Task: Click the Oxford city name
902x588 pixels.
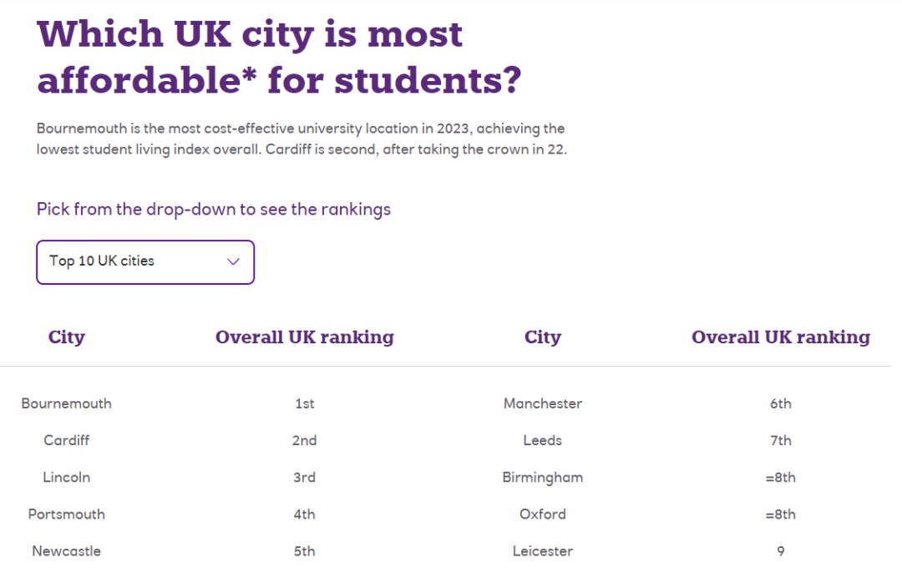Action: click(543, 514)
